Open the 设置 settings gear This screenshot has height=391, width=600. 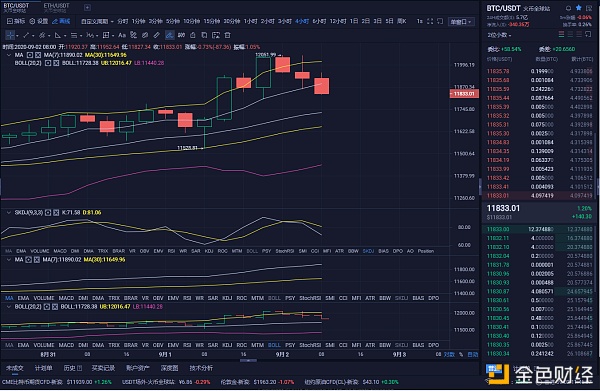pyautogui.click(x=39, y=21)
